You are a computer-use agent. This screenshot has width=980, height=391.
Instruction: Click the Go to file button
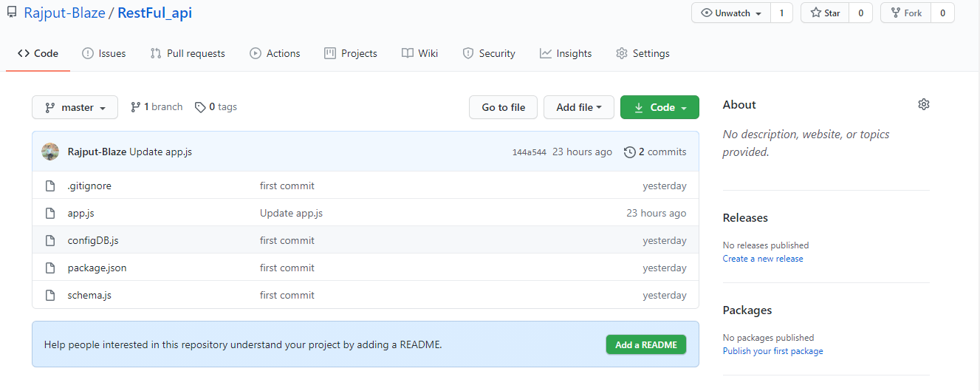pos(504,107)
